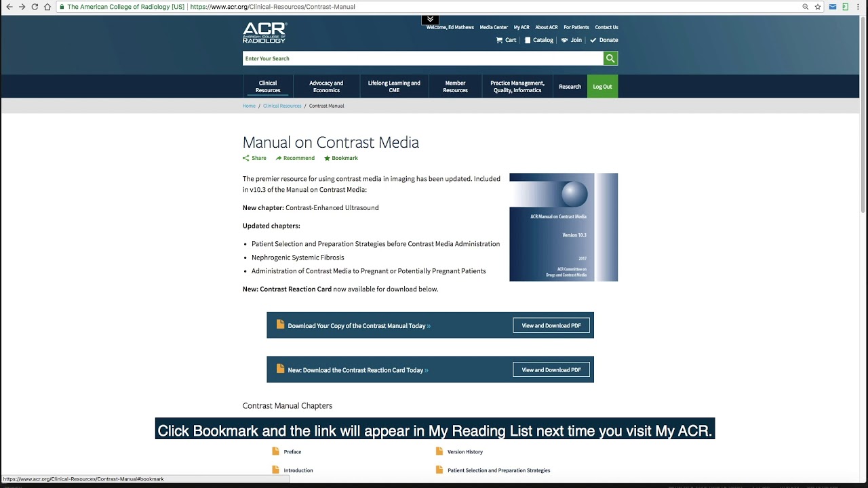Screen dimensions: 868x488
Task: Click the green Log Out button
Action: coord(602,87)
